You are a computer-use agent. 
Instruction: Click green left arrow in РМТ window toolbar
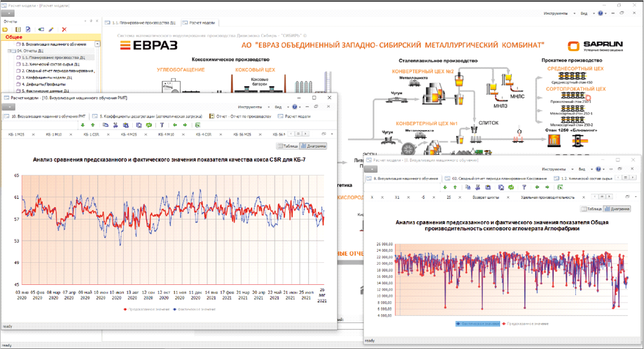point(175,125)
